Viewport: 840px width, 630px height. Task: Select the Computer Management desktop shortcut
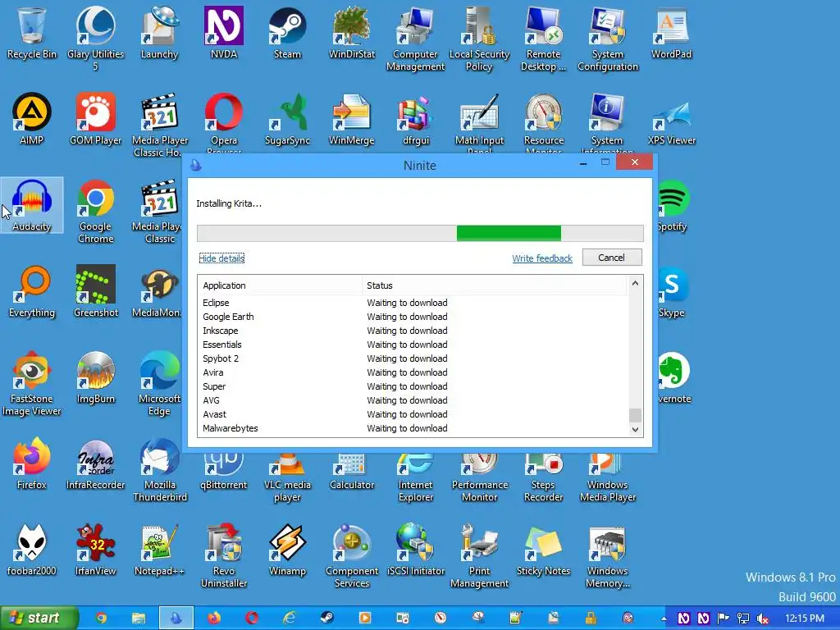pos(415,38)
